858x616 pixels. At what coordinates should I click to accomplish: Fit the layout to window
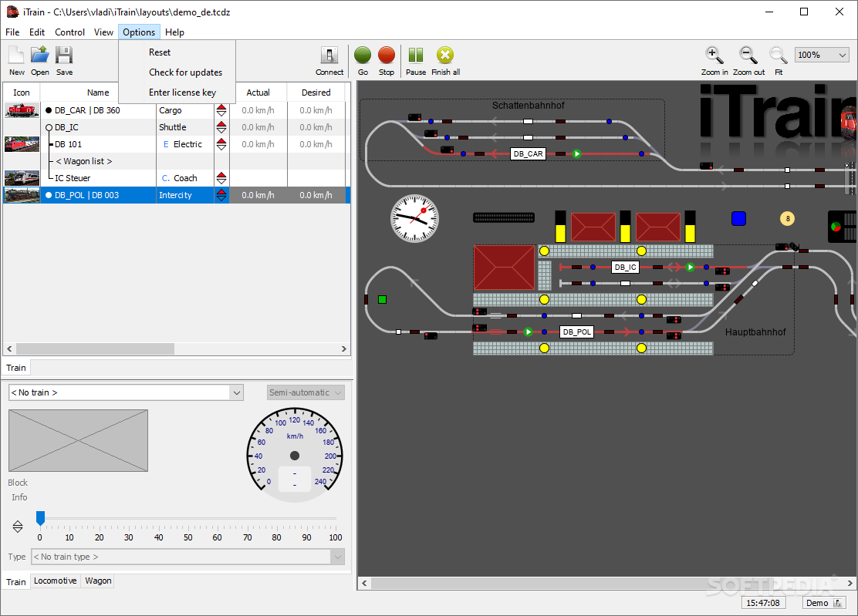click(778, 60)
